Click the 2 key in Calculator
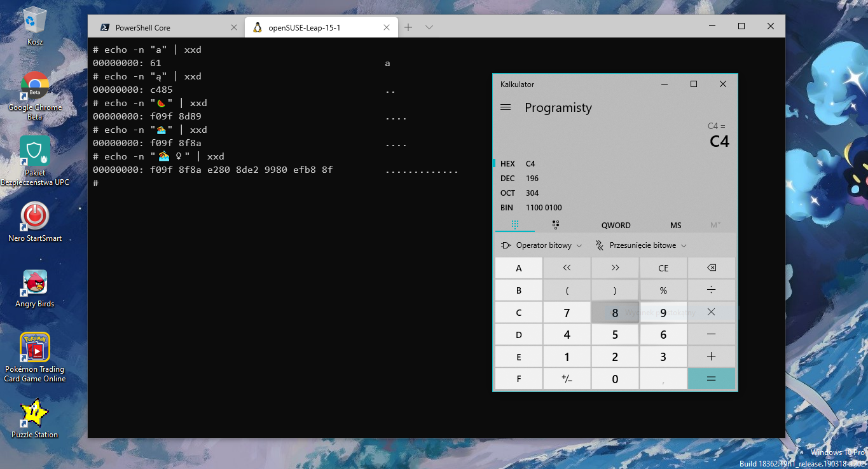868x469 pixels. (615, 357)
